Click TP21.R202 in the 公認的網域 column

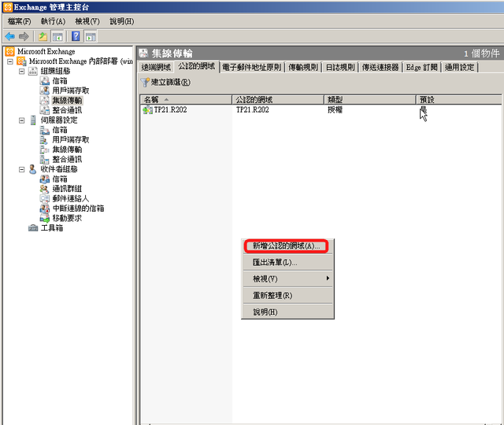click(x=252, y=110)
